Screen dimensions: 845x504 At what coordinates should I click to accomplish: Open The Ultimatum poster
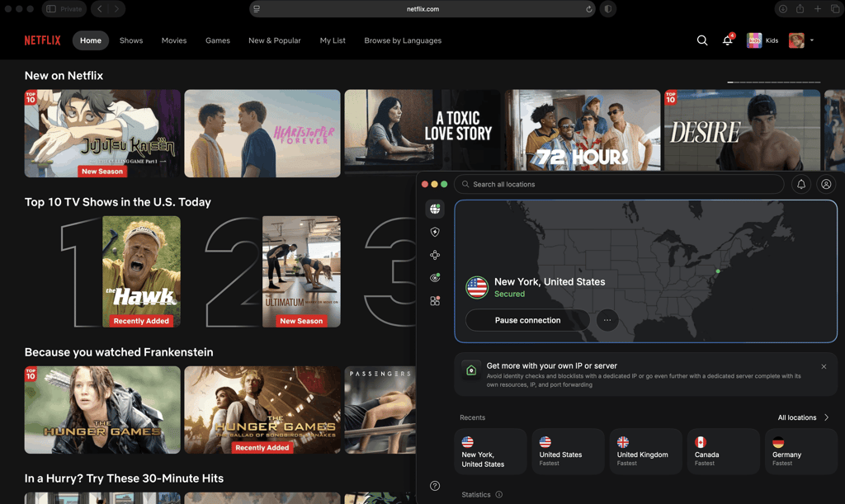point(301,271)
